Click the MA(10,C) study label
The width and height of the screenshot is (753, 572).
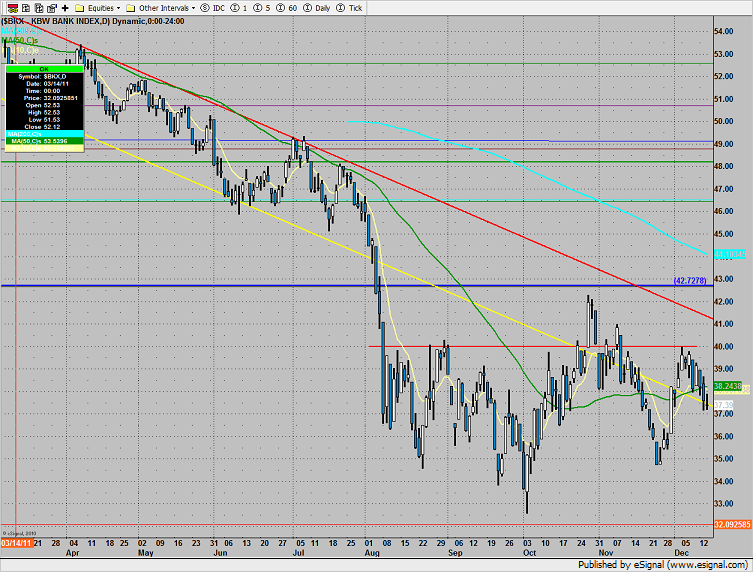tap(20, 50)
